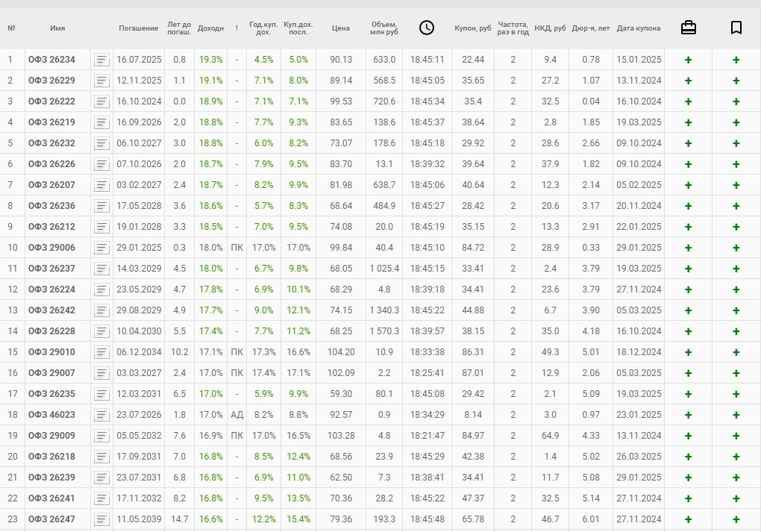
Task: Open details icon for ОФЗ 26242
Action: (x=101, y=310)
